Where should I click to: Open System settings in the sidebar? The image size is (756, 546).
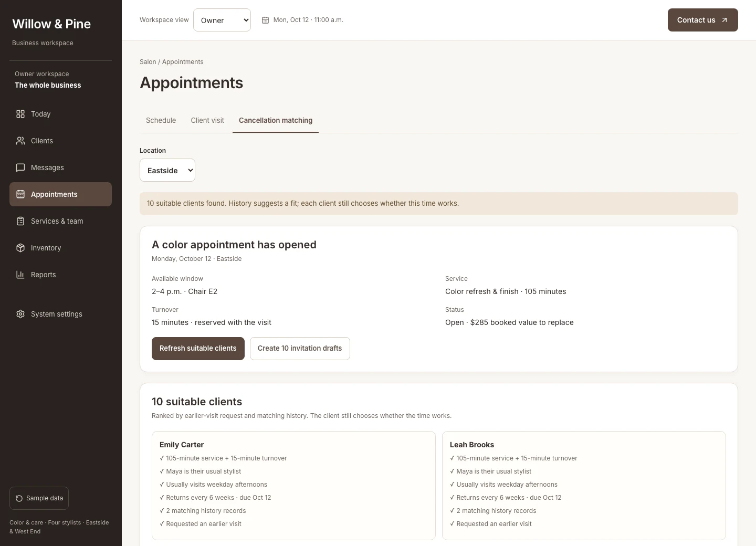pos(60,314)
